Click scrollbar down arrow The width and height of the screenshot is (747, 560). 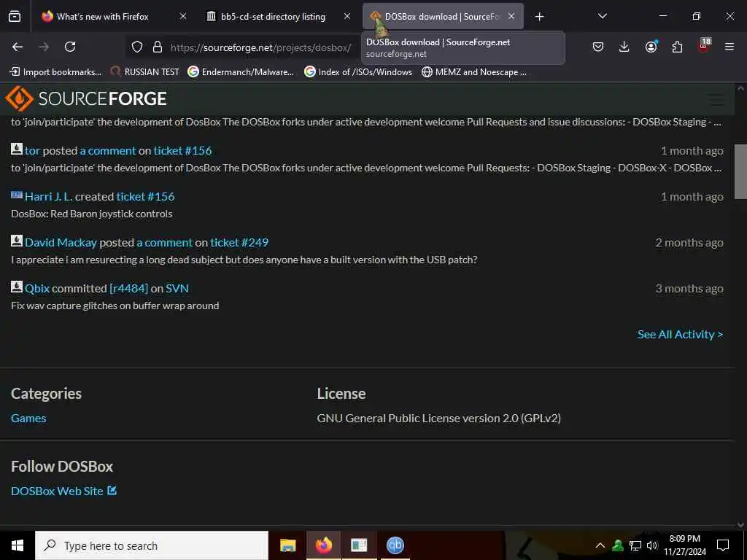[x=740, y=524]
